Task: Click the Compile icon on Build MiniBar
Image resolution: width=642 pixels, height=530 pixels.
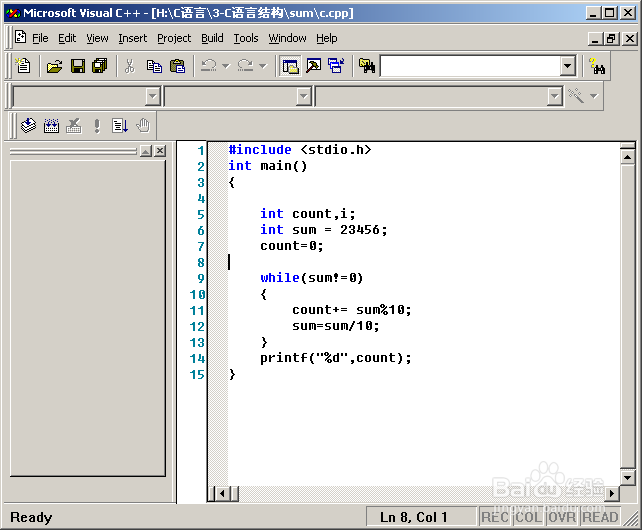Action: [28, 126]
